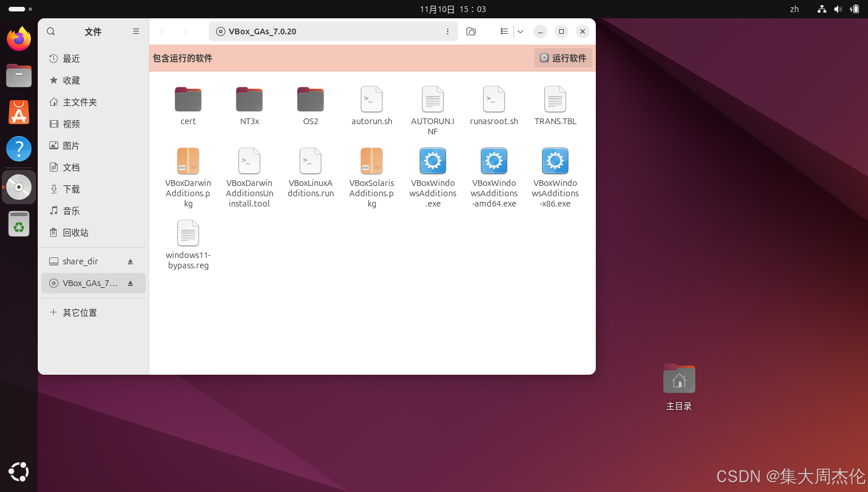Select VBoxWindowsAdditions.exe file

[433, 177]
